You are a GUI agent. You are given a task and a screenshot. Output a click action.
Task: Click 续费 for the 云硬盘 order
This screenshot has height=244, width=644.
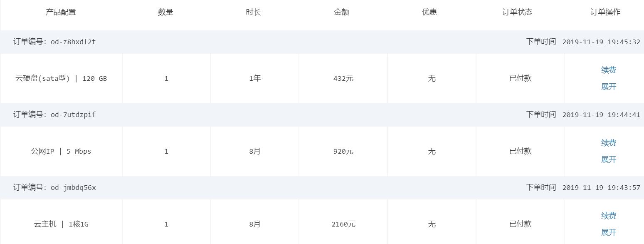[608, 70]
